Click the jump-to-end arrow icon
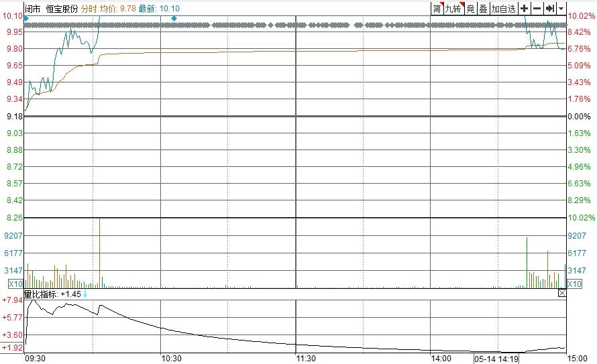Screen dimensions: 597x364 coord(550,8)
